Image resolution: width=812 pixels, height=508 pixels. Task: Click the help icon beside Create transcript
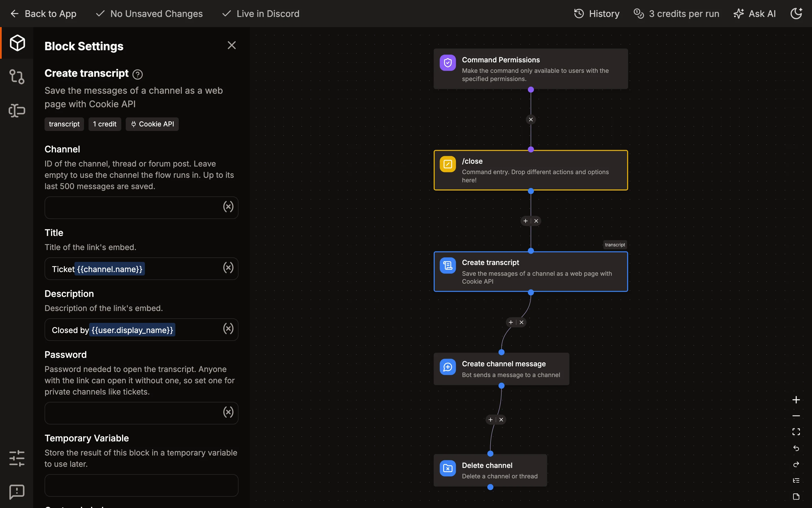coord(138,74)
